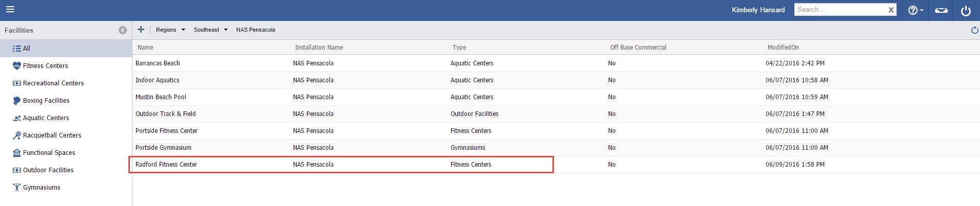Select Fitness Centers in sidebar
The image size is (980, 206).
click(45, 66)
